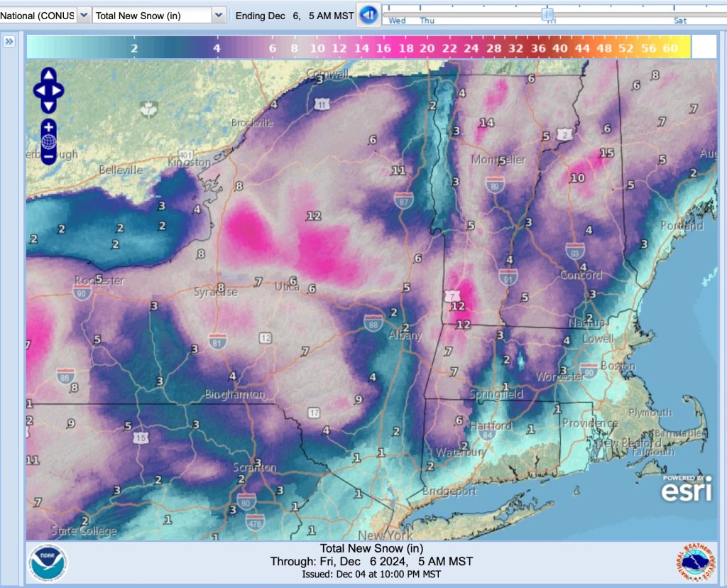Click the National Weather Service logo
This screenshot has height=588, width=727.
(694, 564)
